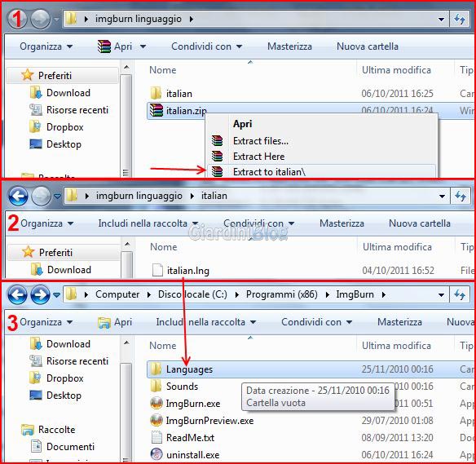Click Ultima modifica column header in third window
The width and height of the screenshot is (476, 464).
coord(396,346)
